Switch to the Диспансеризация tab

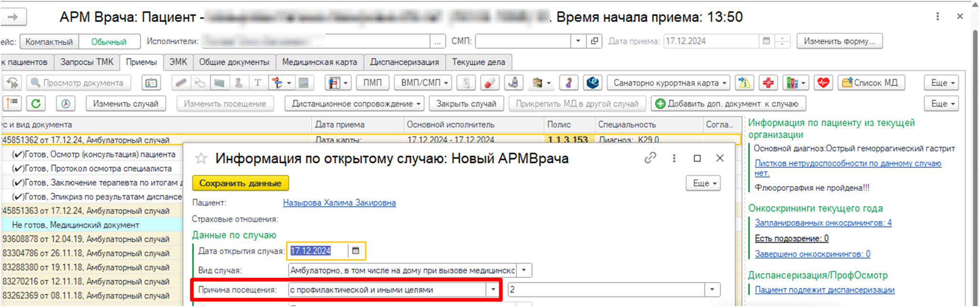pyautogui.click(x=404, y=62)
